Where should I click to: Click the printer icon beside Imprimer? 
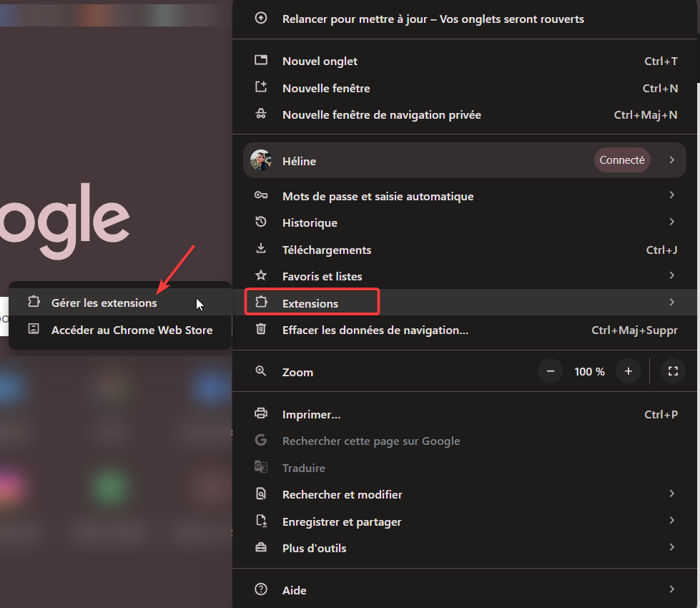(261, 413)
